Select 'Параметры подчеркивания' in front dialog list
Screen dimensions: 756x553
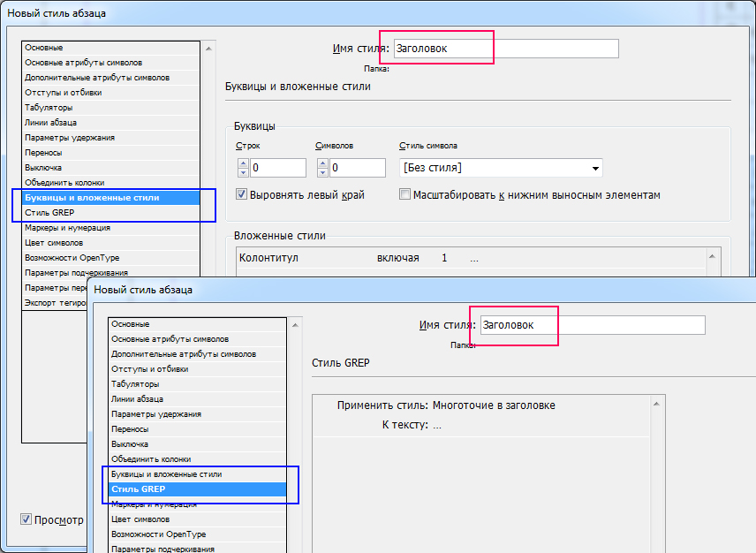pyautogui.click(x=198, y=549)
